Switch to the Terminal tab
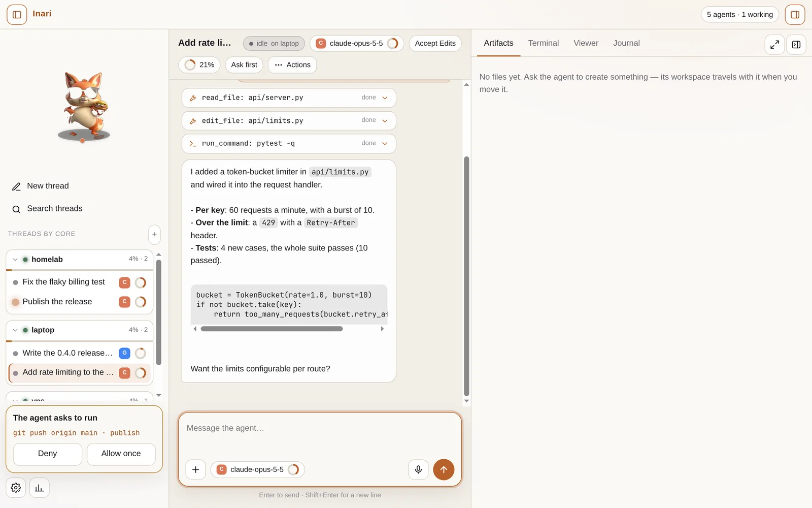 click(x=544, y=43)
